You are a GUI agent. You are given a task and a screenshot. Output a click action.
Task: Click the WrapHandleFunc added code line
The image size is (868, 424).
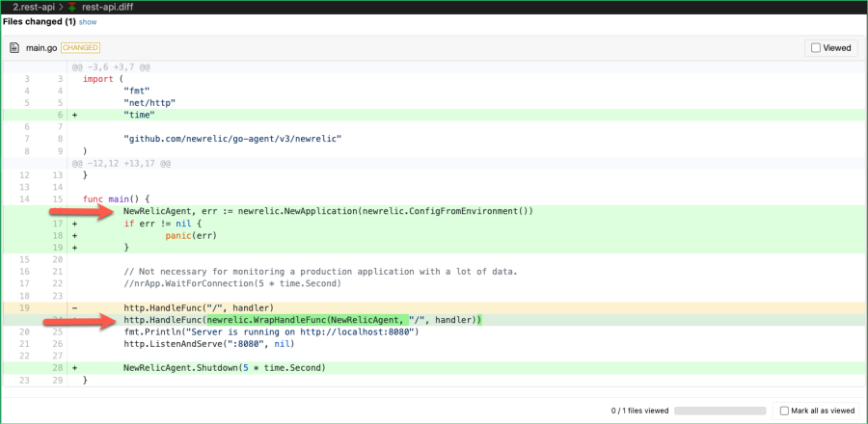(301, 320)
